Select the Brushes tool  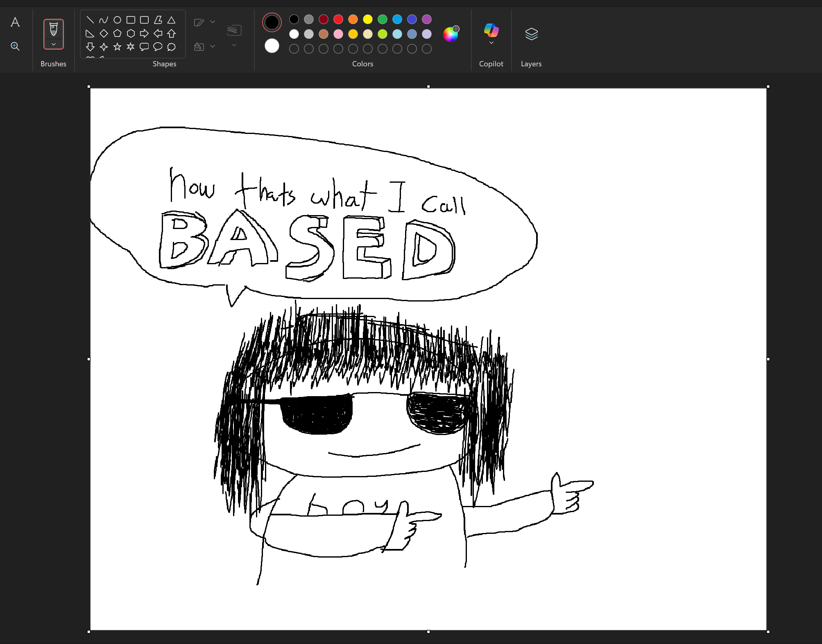[54, 29]
